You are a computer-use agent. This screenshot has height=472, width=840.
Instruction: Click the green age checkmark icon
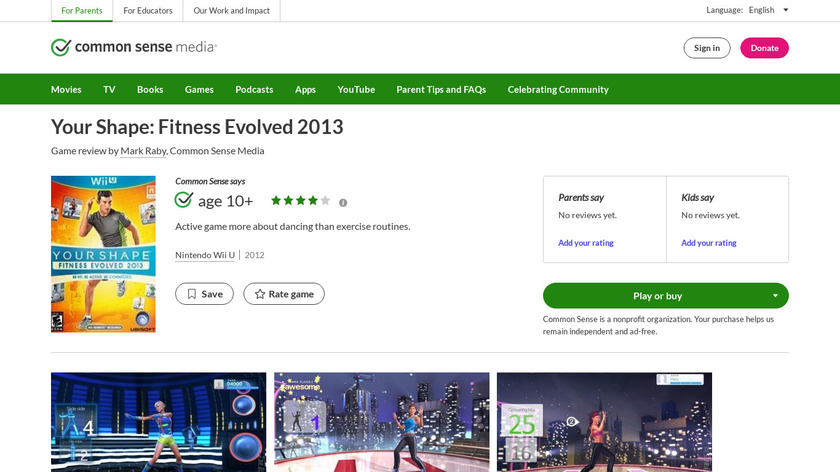[x=184, y=200]
